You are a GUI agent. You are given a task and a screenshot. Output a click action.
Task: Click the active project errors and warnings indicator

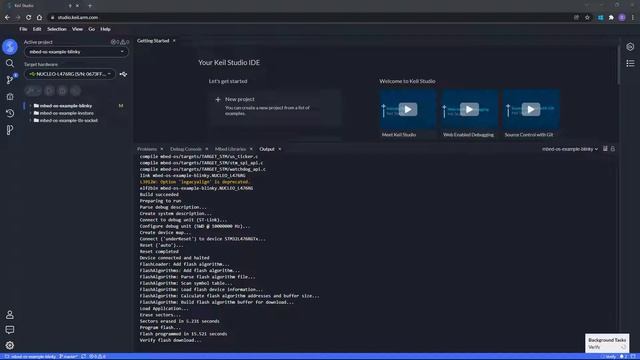coord(120,42)
